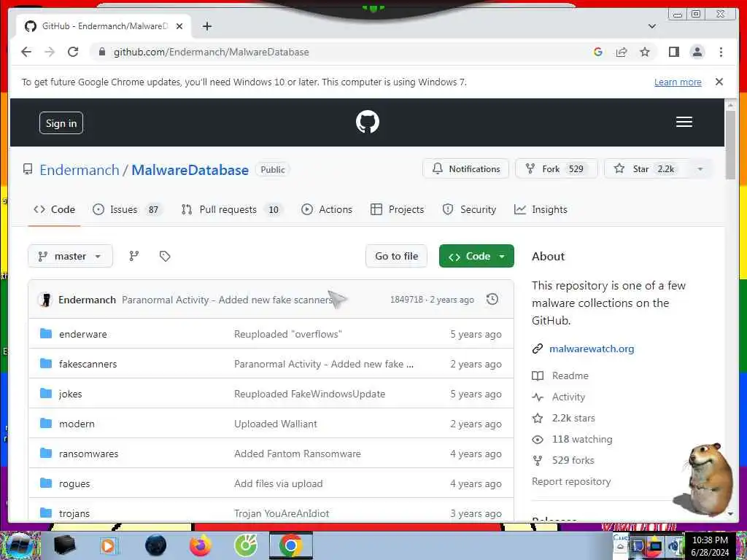747x560 pixels.
Task: Click commit hash 1849718
Action: click(406, 300)
